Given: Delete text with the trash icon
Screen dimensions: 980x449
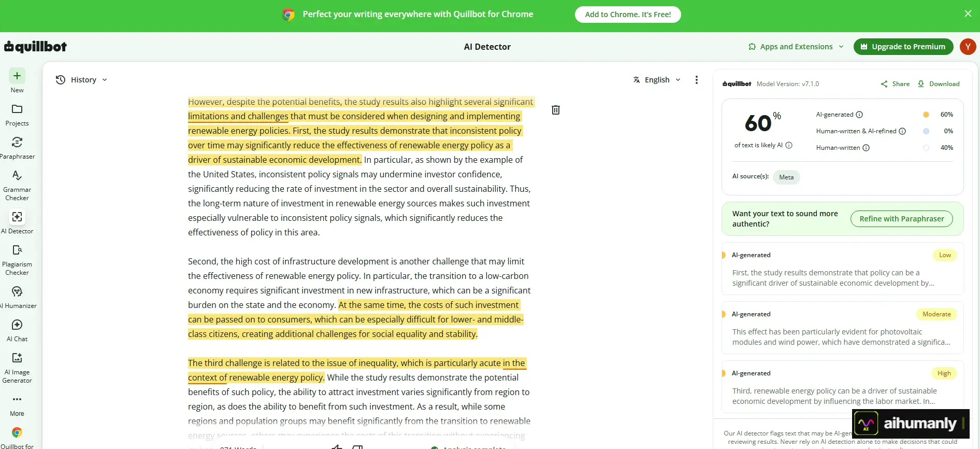Looking at the screenshot, I should point(556,110).
